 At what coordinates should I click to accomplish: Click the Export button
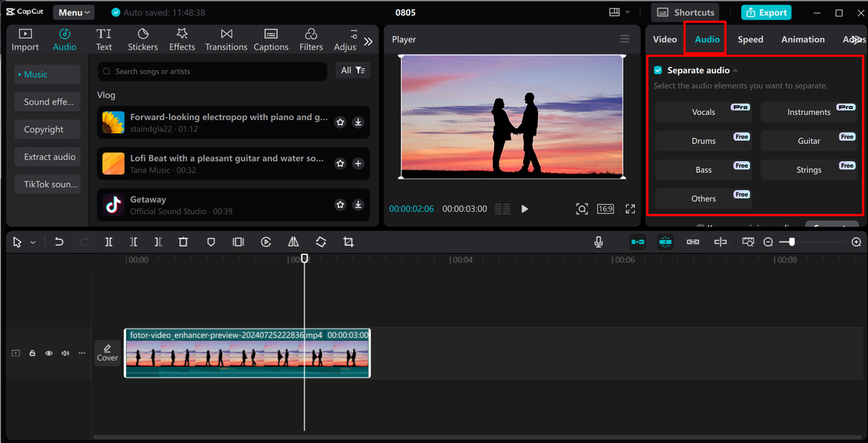tap(766, 12)
